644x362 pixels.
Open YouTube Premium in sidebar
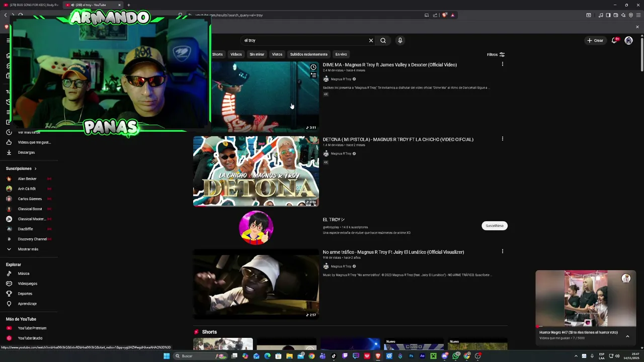[x=32, y=328]
